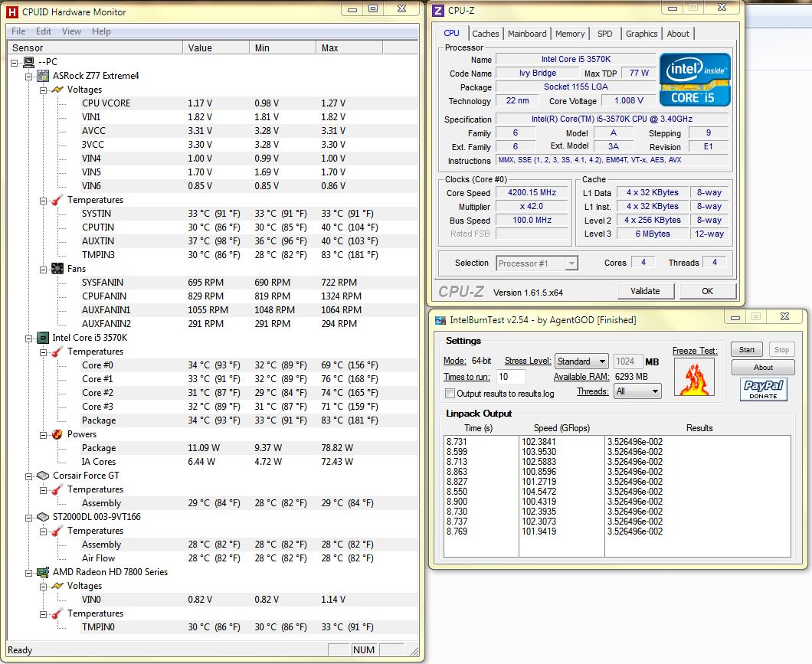The width and height of the screenshot is (812, 664).
Task: Open the View menu in HWMonitor
Action: (71, 31)
